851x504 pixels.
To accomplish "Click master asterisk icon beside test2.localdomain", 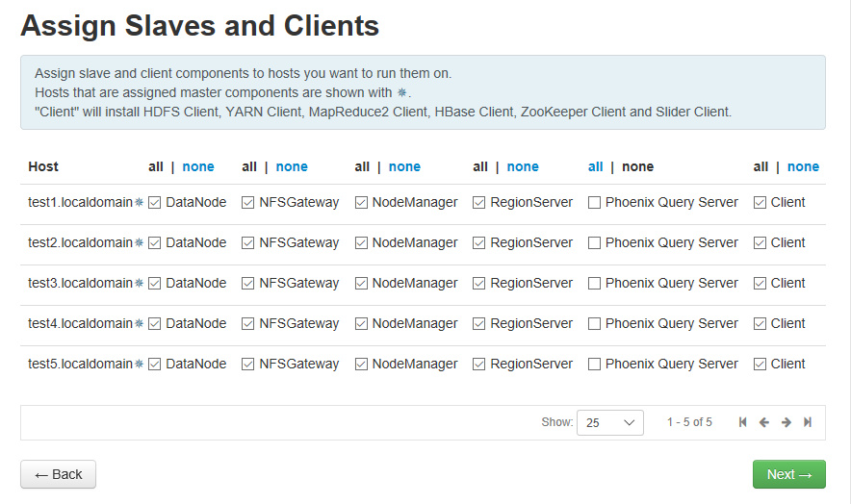I will [x=139, y=242].
